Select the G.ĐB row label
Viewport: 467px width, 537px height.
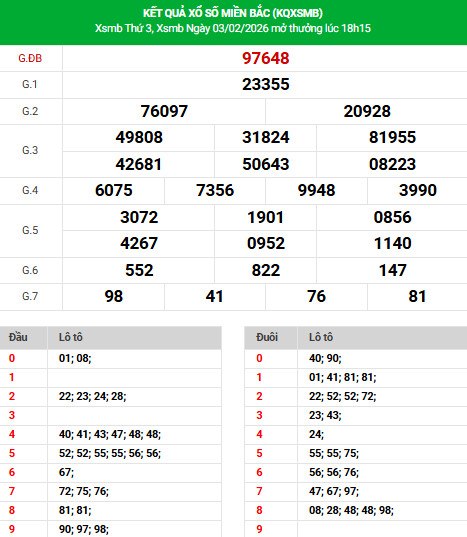(30, 58)
